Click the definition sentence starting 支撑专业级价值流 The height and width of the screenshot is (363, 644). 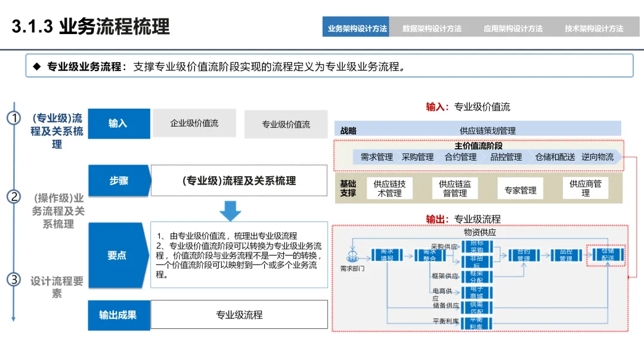point(271,67)
